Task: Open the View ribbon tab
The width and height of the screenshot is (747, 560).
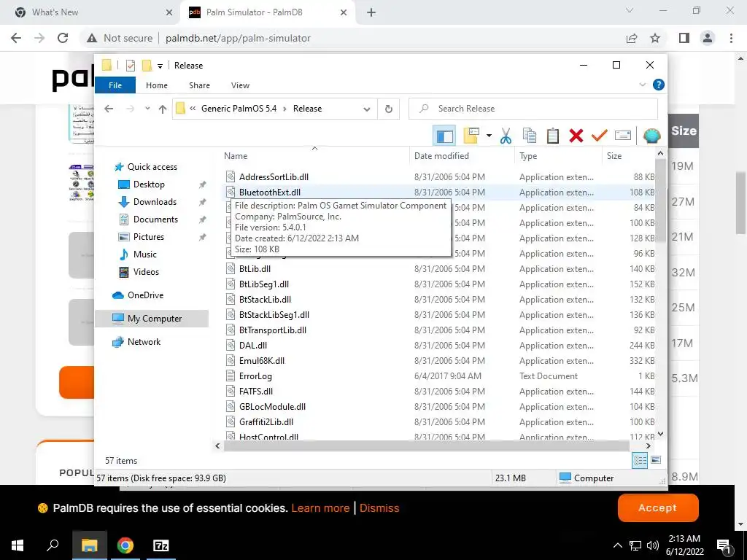Action: 240,85
